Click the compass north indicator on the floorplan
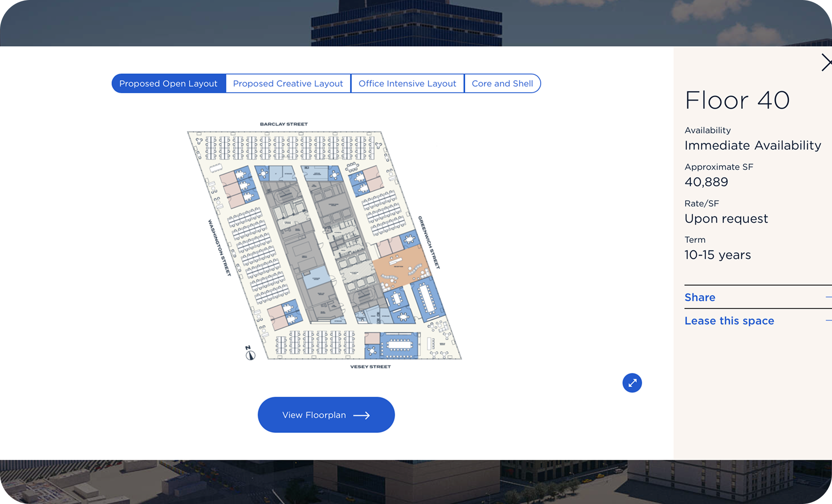 tap(250, 354)
